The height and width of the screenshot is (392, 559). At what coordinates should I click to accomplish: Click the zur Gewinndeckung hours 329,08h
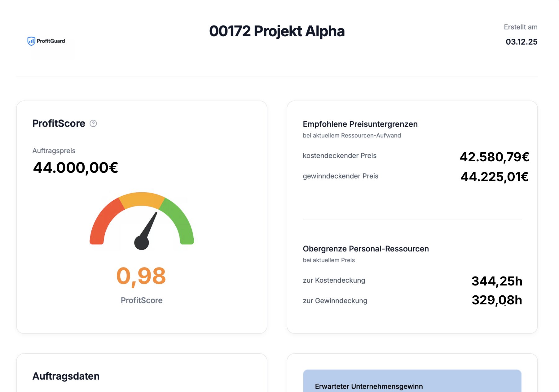click(497, 300)
